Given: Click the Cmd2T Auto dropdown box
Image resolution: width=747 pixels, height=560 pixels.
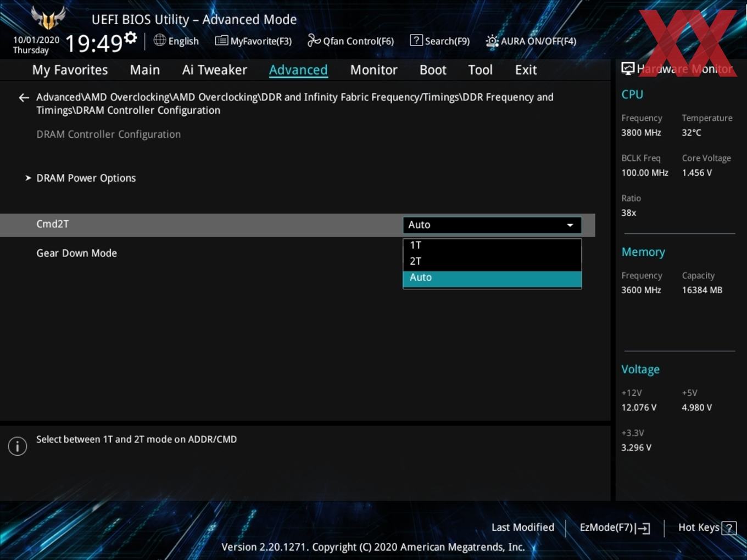Looking at the screenshot, I should click(x=492, y=225).
